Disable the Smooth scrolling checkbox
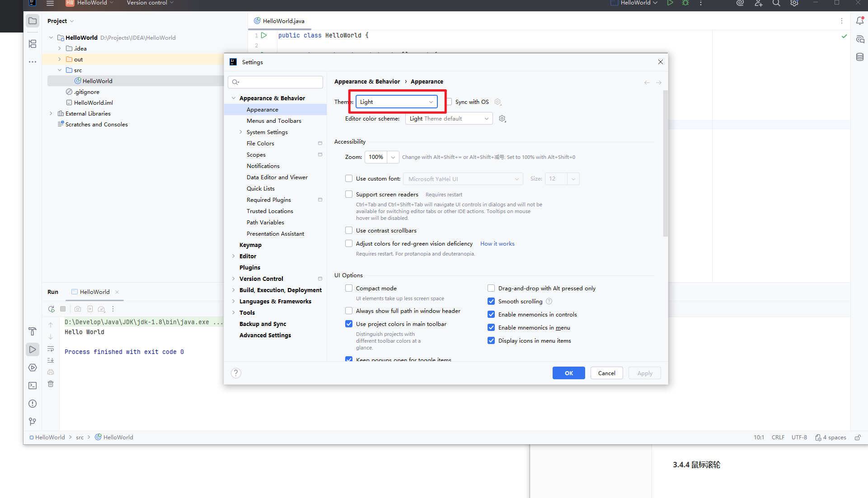 coord(491,301)
